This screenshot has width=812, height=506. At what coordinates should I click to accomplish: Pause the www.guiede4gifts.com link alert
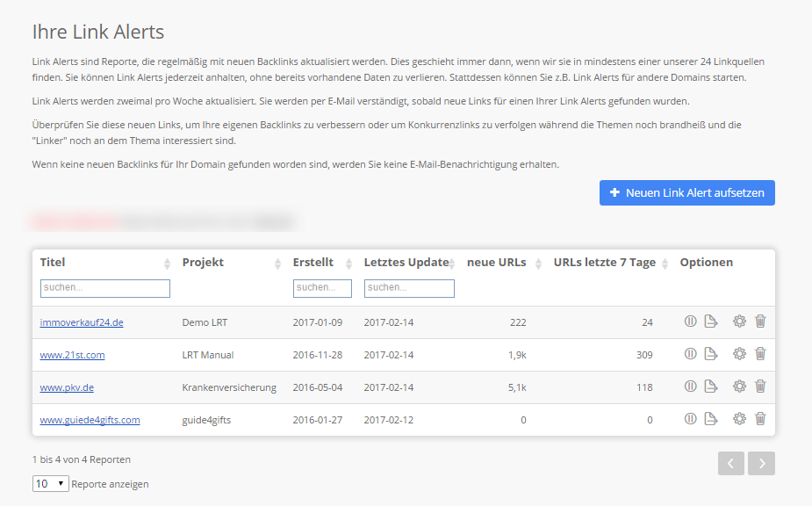(690, 419)
